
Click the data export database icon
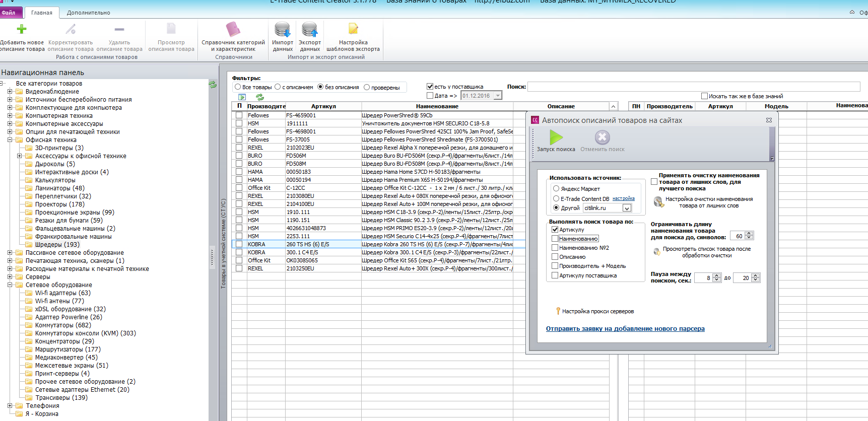pos(310,29)
